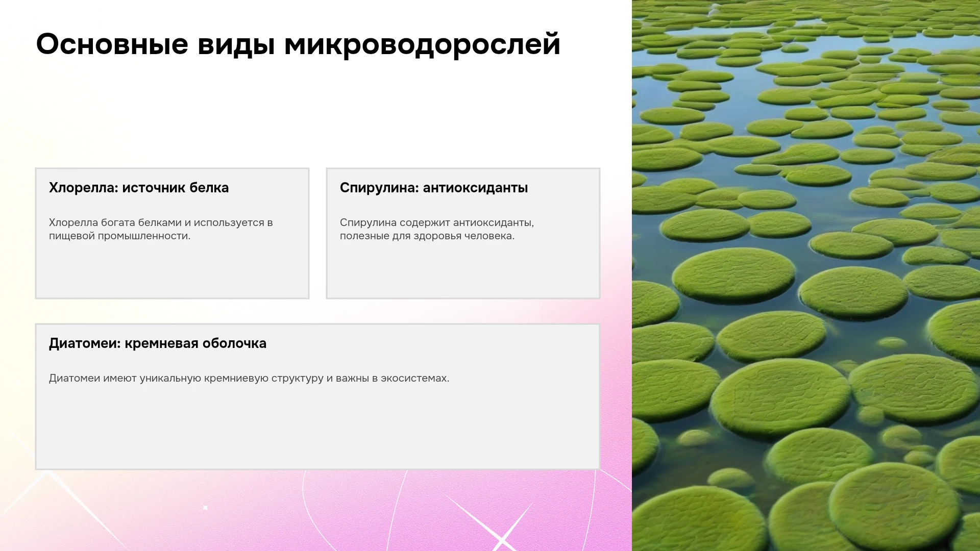Image resolution: width=980 pixels, height=551 pixels.
Task: Click the Диатомеи description sentence
Action: 249,378
